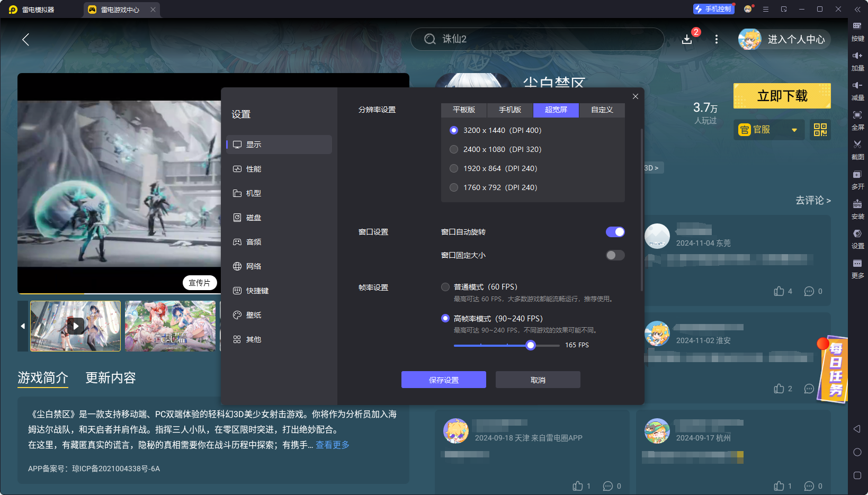Open the downloads icon with badge 2
Image resolution: width=868 pixels, height=495 pixels.
(687, 39)
